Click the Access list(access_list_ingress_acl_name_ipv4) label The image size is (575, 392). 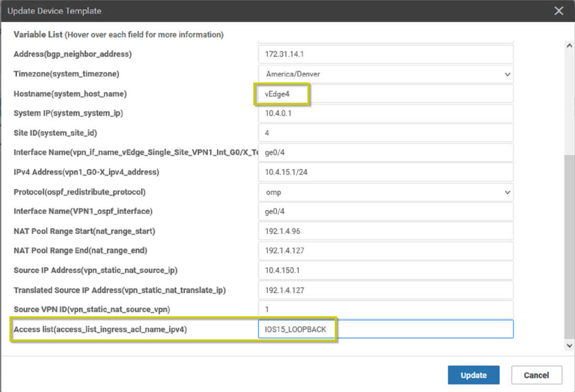point(100,329)
